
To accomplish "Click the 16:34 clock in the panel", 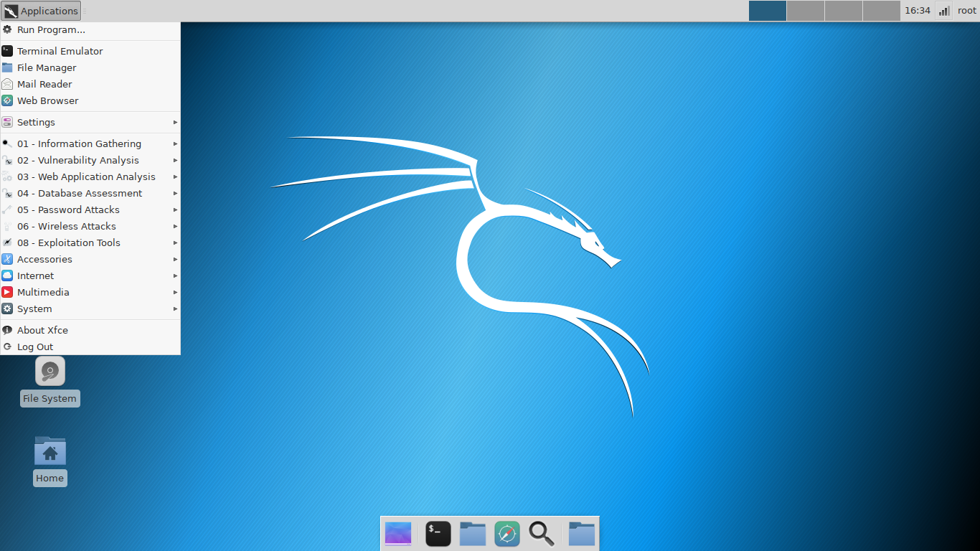I will pos(918,11).
